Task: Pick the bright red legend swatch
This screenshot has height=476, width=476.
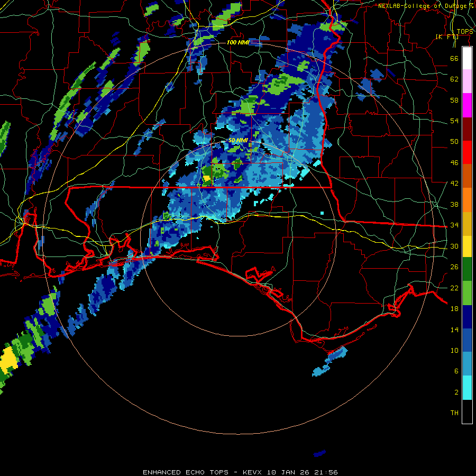Action: coord(467,152)
